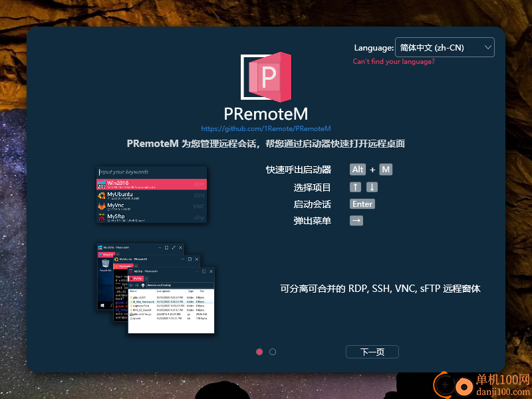Click the large "PRemoteM" title text

tap(266, 114)
